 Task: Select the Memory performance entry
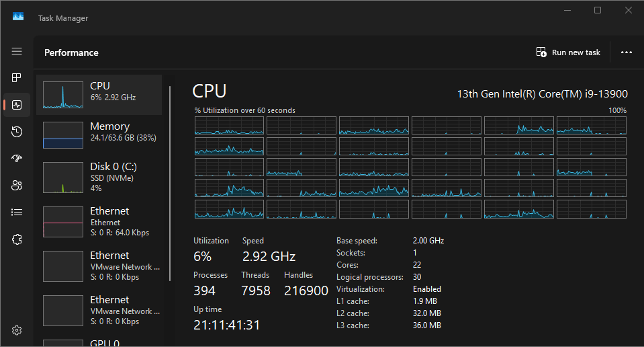tap(99, 135)
